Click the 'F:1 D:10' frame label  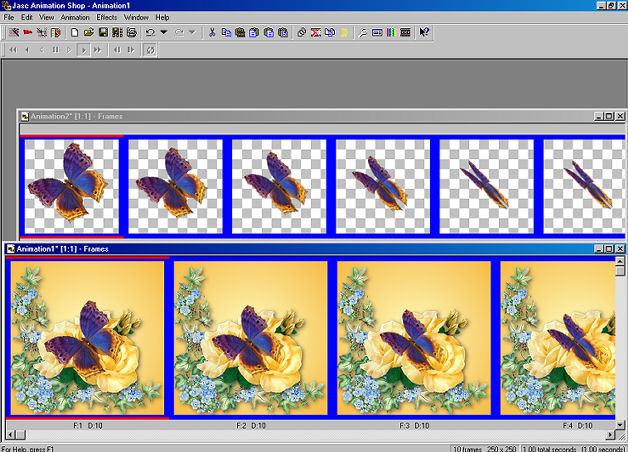click(88, 426)
